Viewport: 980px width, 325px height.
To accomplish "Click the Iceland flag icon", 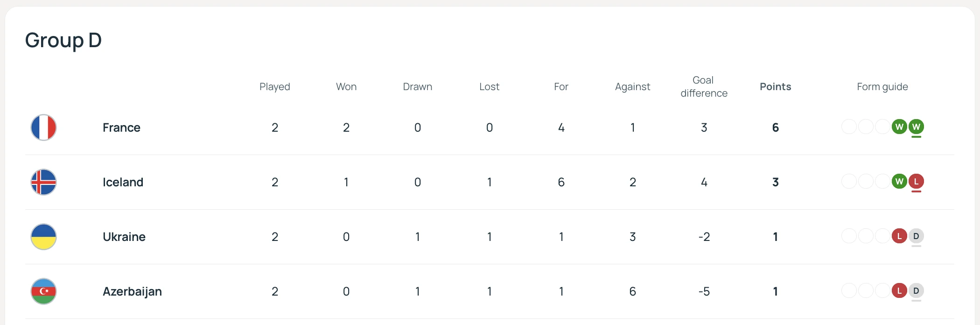I will [43, 182].
